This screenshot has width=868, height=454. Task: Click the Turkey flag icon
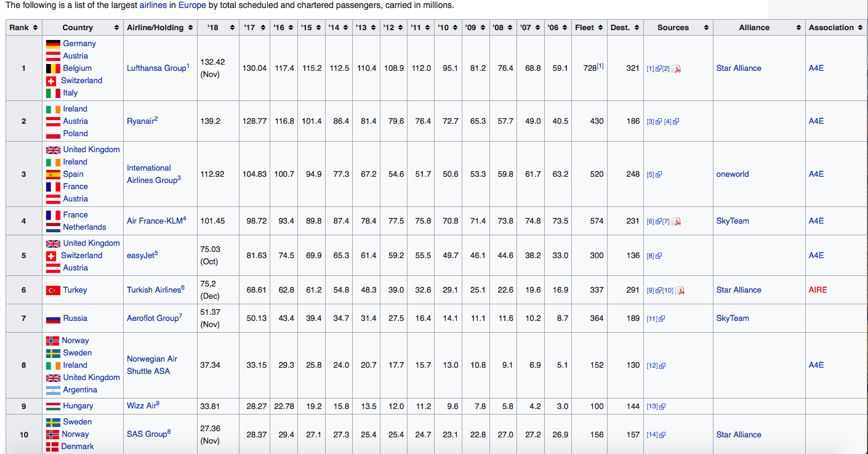53,290
